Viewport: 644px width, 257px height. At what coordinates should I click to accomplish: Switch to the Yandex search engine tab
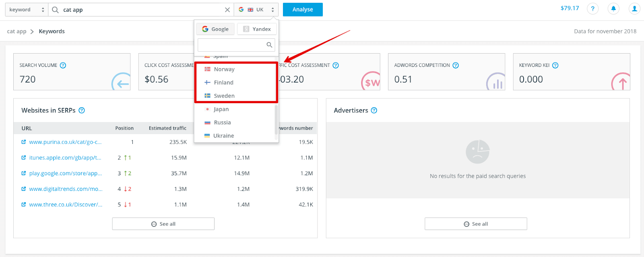257,29
